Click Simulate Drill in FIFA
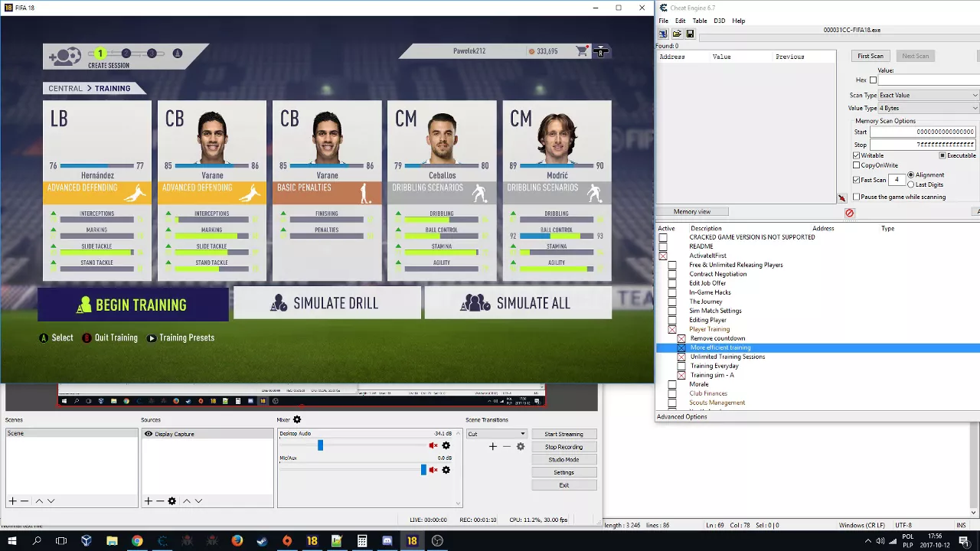Image resolution: width=980 pixels, height=551 pixels. (327, 303)
